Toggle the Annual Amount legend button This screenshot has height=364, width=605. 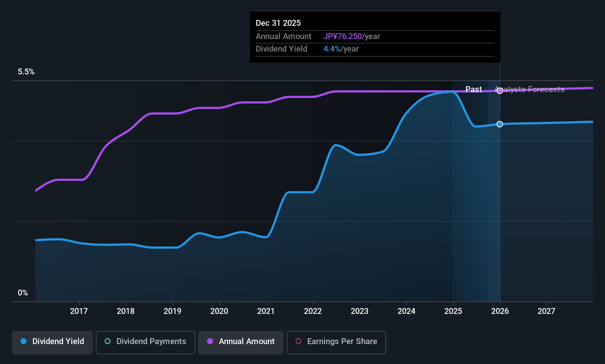tap(241, 343)
